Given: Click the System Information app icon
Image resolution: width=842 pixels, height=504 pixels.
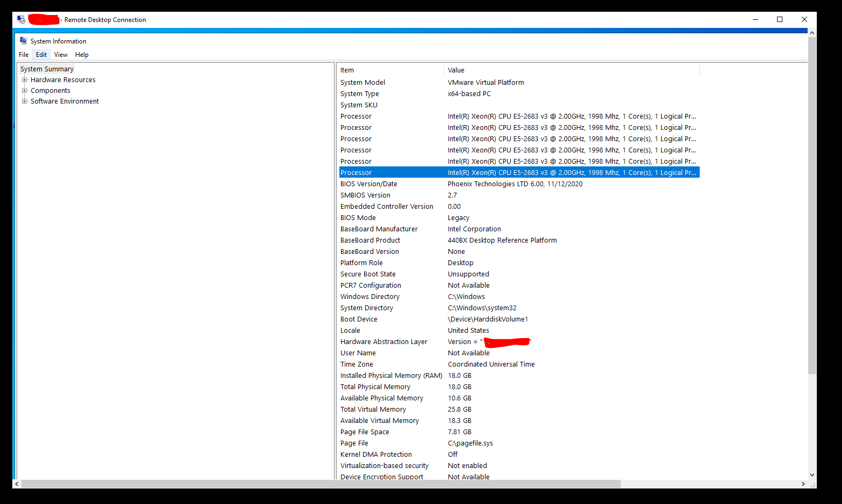Looking at the screenshot, I should coord(23,41).
